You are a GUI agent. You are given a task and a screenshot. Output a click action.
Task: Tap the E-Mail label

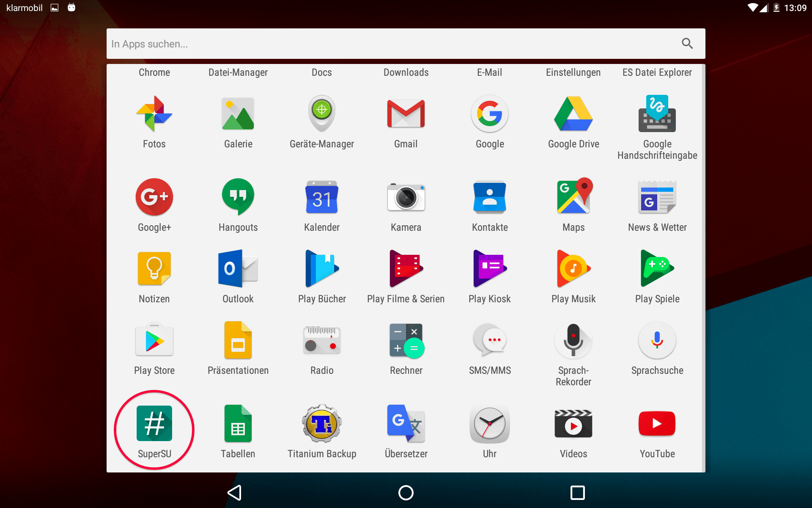pos(490,72)
